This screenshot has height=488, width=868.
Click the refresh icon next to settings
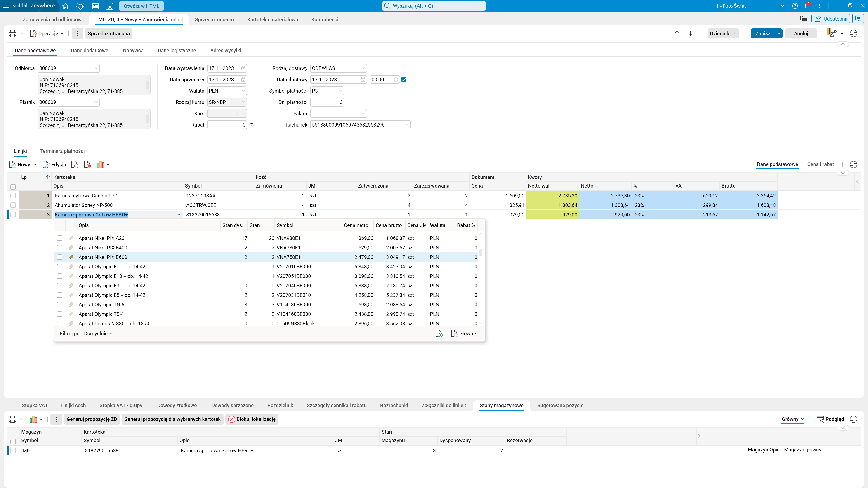(x=853, y=33)
